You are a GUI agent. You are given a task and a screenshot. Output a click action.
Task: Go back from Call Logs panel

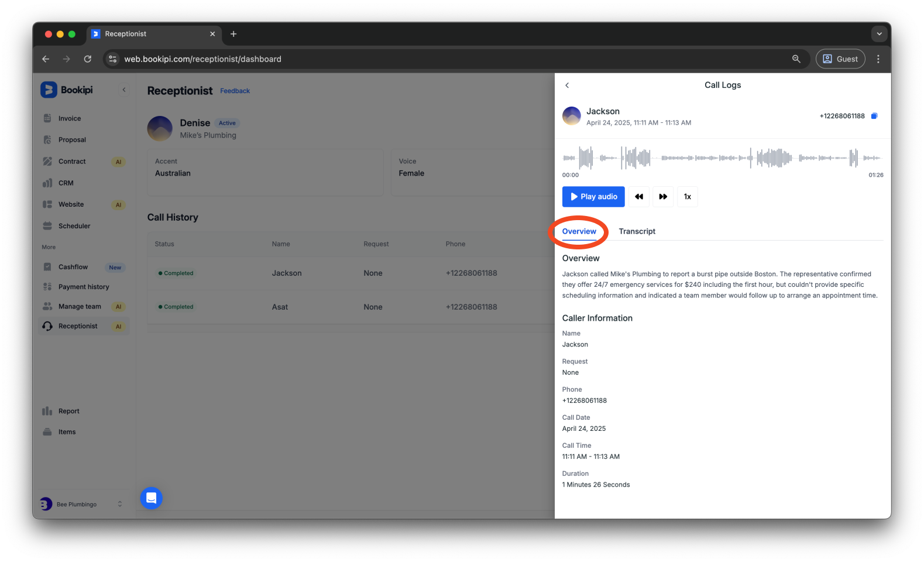point(567,85)
